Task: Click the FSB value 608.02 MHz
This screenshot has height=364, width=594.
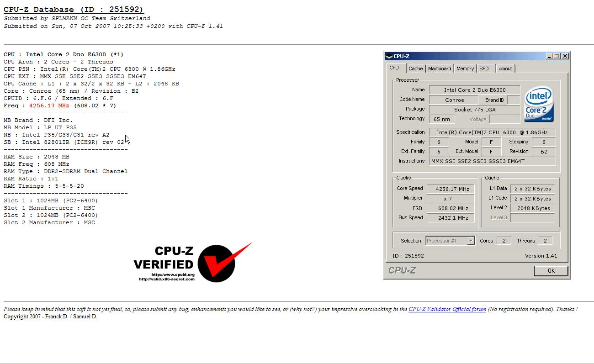Action: (451, 208)
